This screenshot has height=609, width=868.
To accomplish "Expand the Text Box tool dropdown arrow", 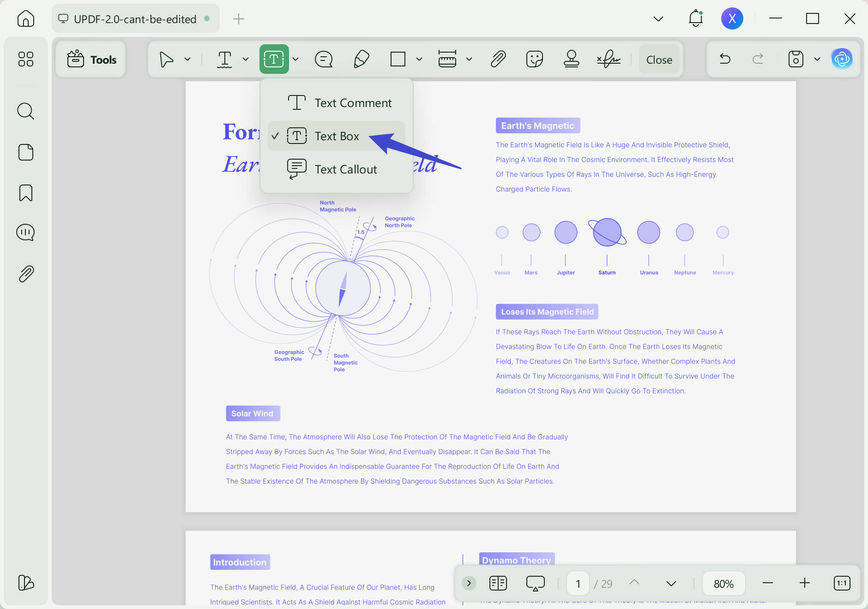I will [x=295, y=59].
